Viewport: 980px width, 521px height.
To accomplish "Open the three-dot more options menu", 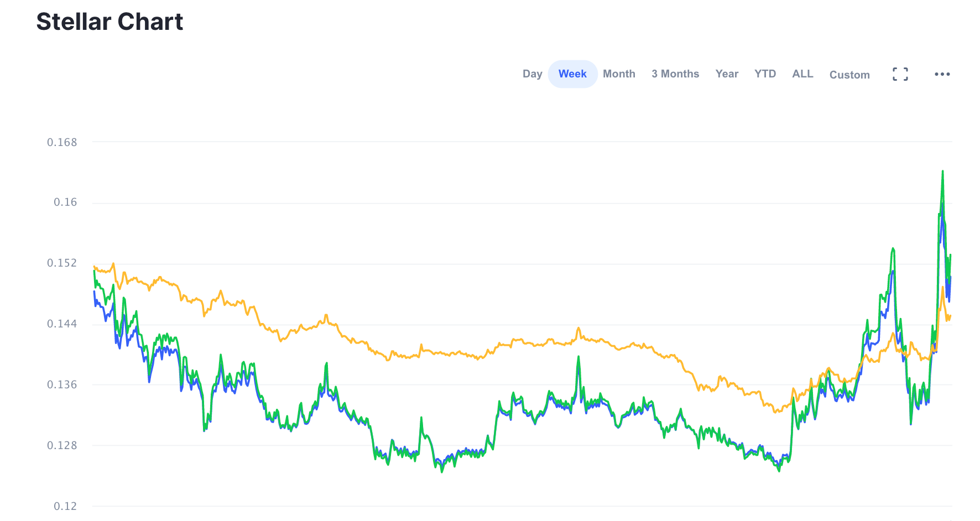I will point(942,74).
